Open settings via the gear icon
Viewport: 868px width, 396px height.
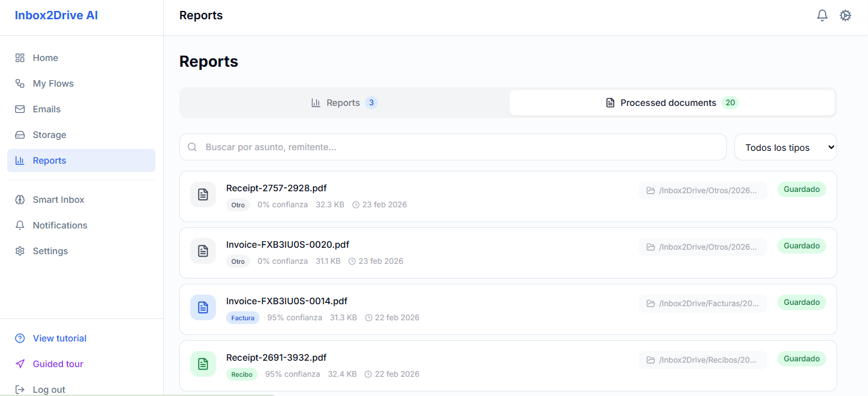[846, 15]
